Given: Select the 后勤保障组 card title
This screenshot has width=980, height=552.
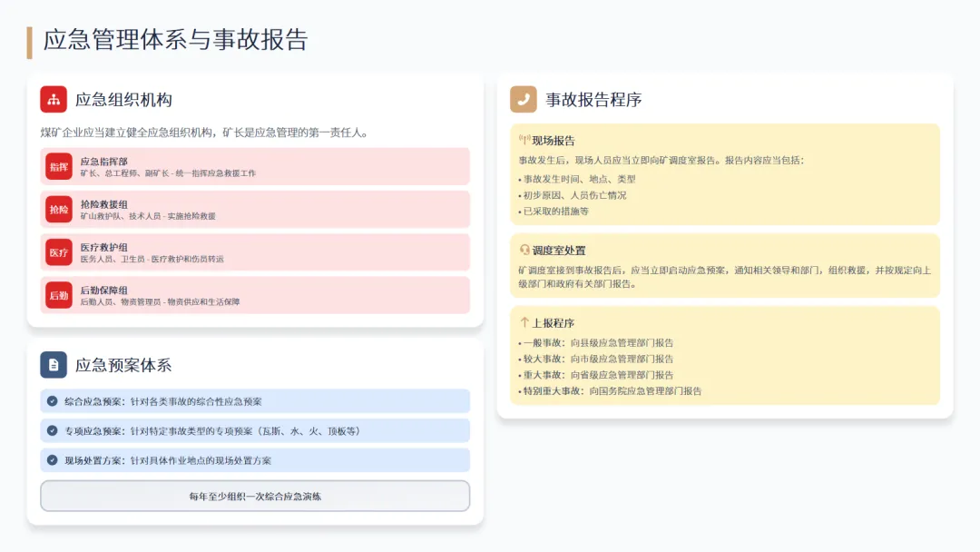Looking at the screenshot, I should click(103, 290).
